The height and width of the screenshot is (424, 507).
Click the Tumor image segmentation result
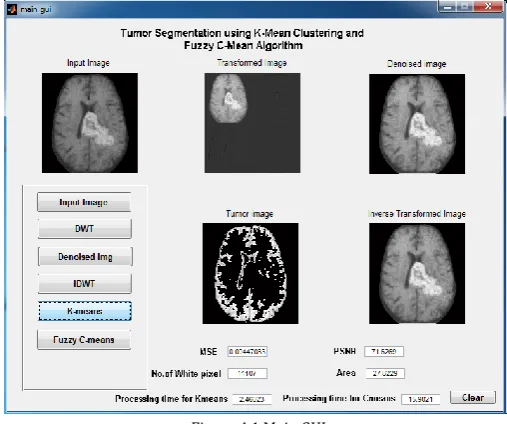pos(250,273)
